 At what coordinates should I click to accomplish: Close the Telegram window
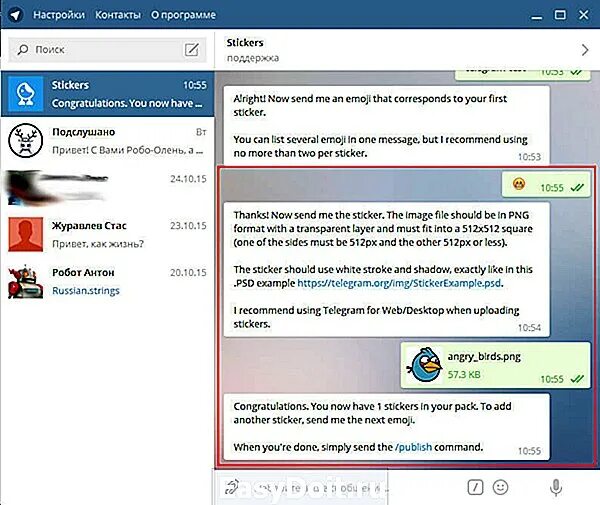point(584,15)
